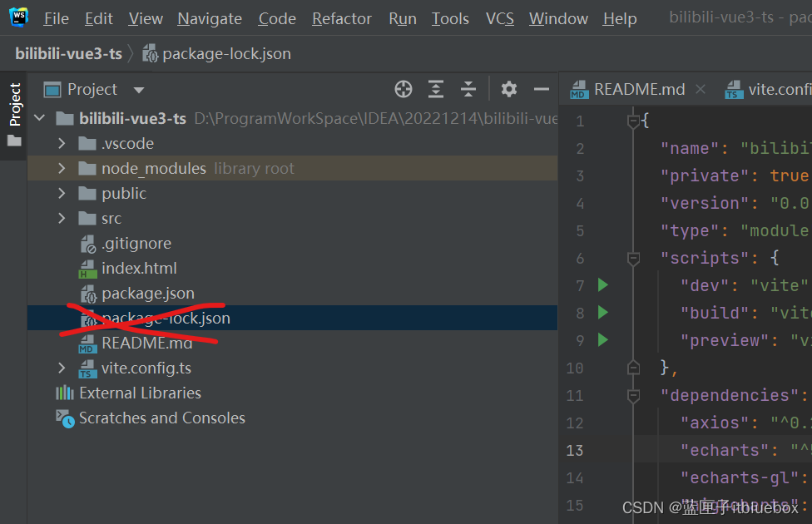Image resolution: width=812 pixels, height=524 pixels.
Task: Click the Collapse All icon in Project panel
Action: [468, 90]
